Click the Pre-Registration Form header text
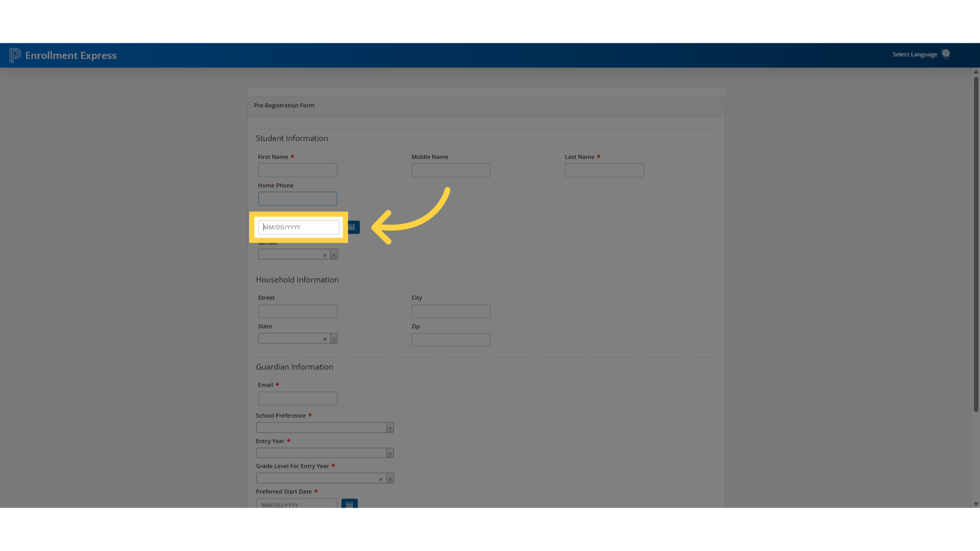 tap(284, 105)
